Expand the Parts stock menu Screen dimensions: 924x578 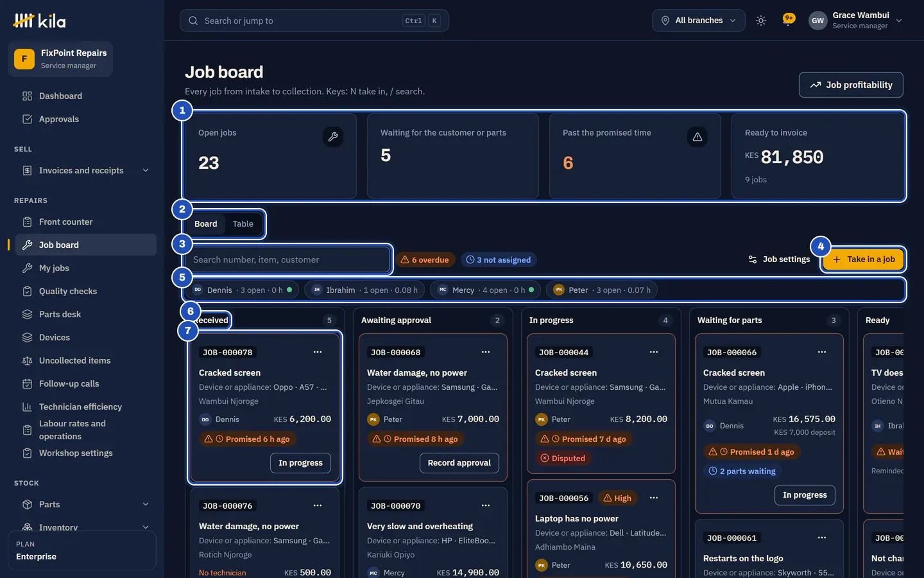pyautogui.click(x=86, y=505)
